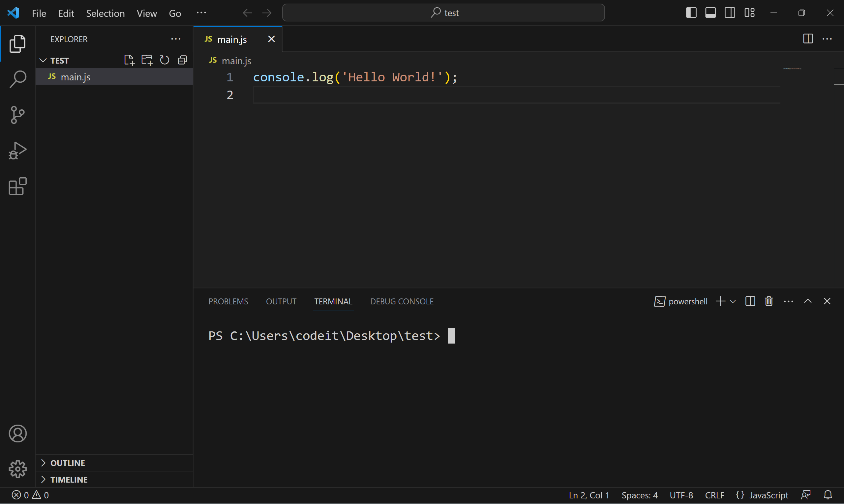Viewport: 844px width, 504px height.
Task: Maximize the terminal panel
Action: (808, 301)
